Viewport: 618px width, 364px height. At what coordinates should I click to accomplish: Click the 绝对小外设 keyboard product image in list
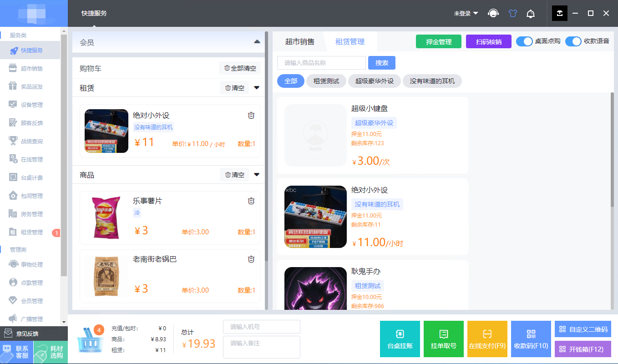point(315,217)
